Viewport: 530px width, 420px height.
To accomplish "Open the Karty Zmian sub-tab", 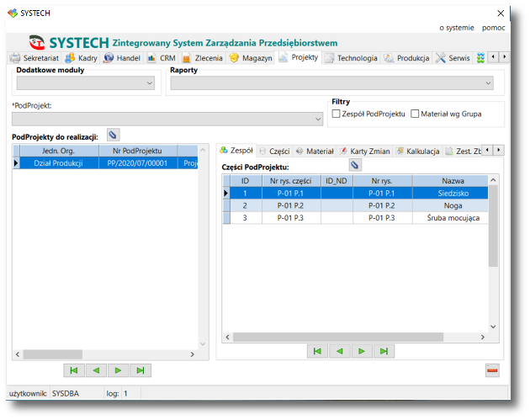I will [x=365, y=152].
